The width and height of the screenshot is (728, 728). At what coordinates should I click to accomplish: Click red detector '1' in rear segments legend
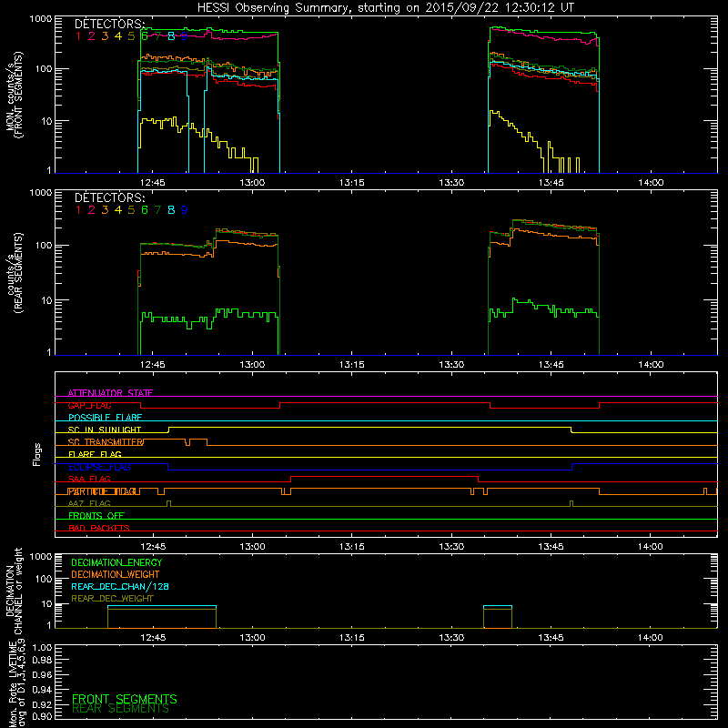coord(78,210)
